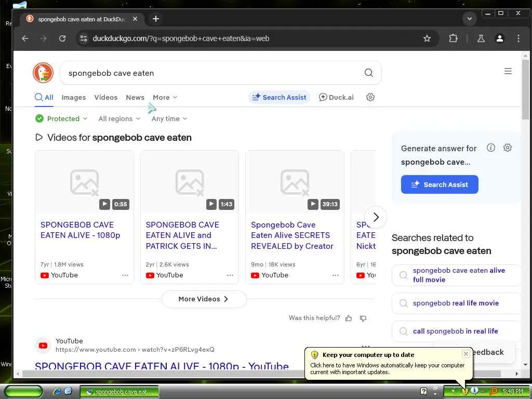The image size is (532, 399).
Task: Click Internet Explorer icon in quick launch
Action: coord(57,391)
